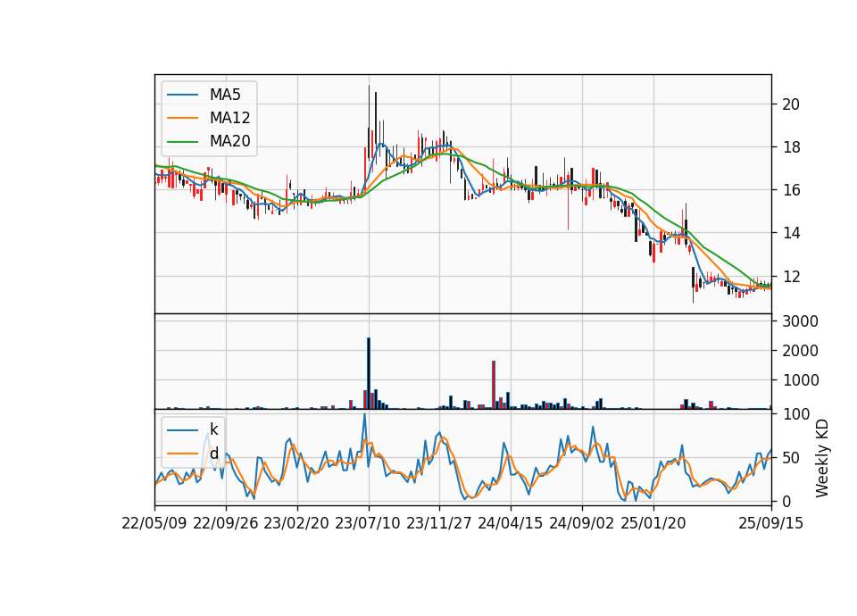Click the price axis label 20
The height and width of the screenshot is (616, 857).
pyautogui.click(x=791, y=104)
